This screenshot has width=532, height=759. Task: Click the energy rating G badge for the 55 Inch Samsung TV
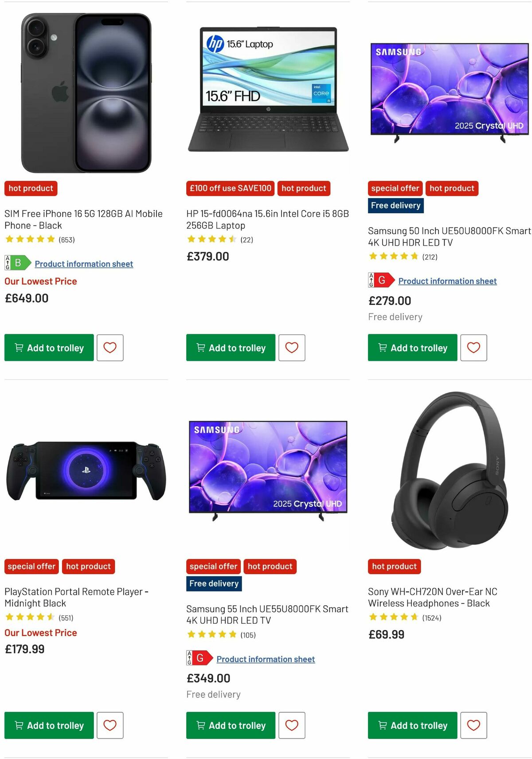click(195, 659)
